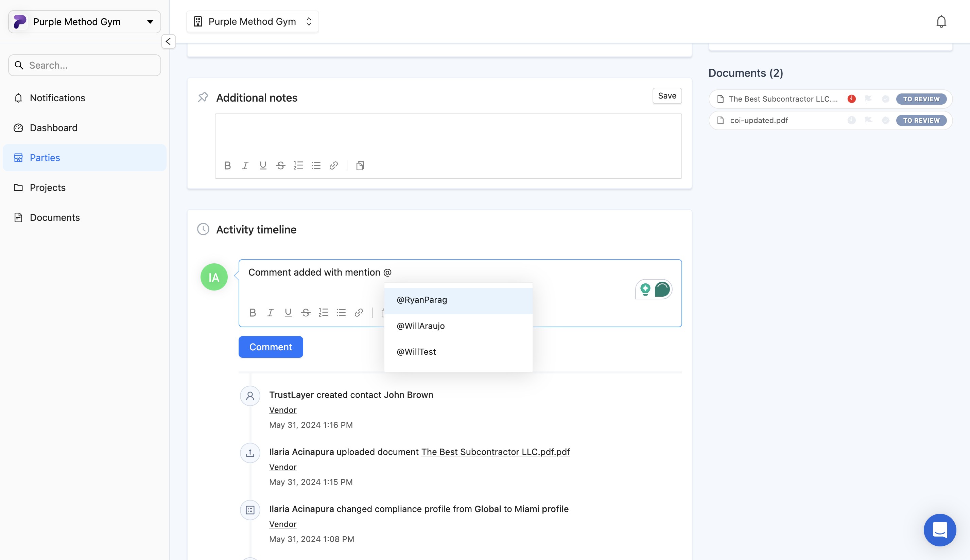Image resolution: width=970 pixels, height=560 pixels.
Task: Click the Grammarly icon in comment box
Action: (x=662, y=289)
